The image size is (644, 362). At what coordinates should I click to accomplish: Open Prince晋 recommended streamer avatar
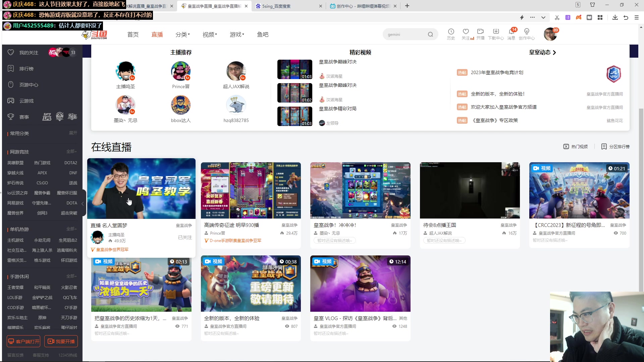180,71
